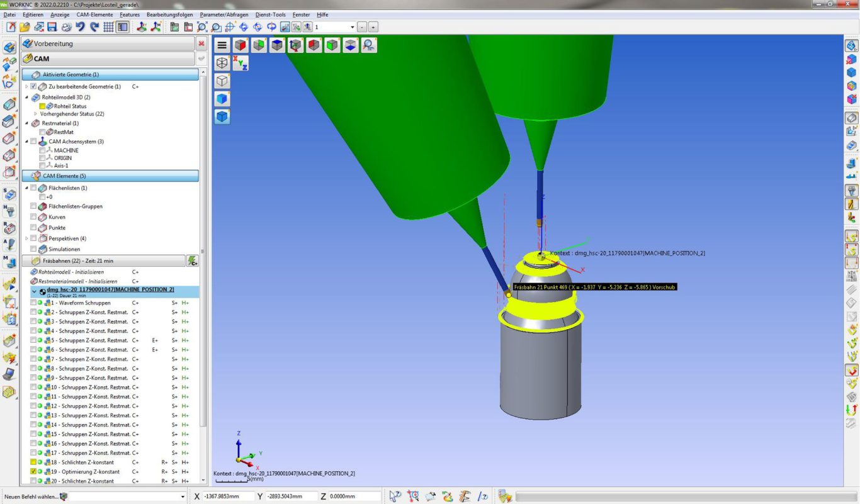Image resolution: width=860 pixels, height=504 pixels.
Task: Click the magnifier view icon in viewport toolbar
Action: coord(369,45)
